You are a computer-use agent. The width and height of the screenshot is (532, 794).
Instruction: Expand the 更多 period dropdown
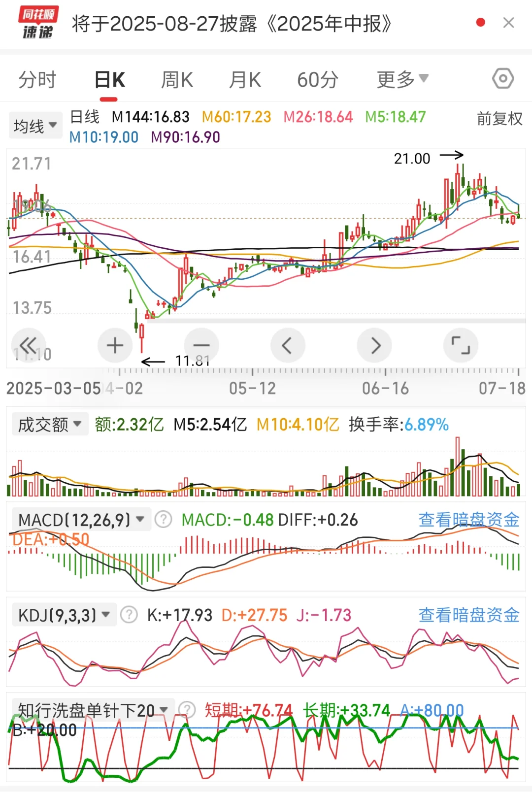click(x=402, y=79)
